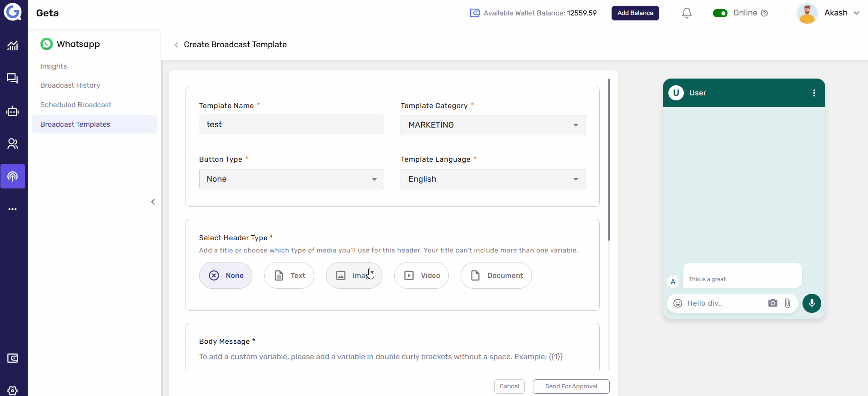Click the Send For Approval button
This screenshot has height=396, width=868.
point(571,386)
